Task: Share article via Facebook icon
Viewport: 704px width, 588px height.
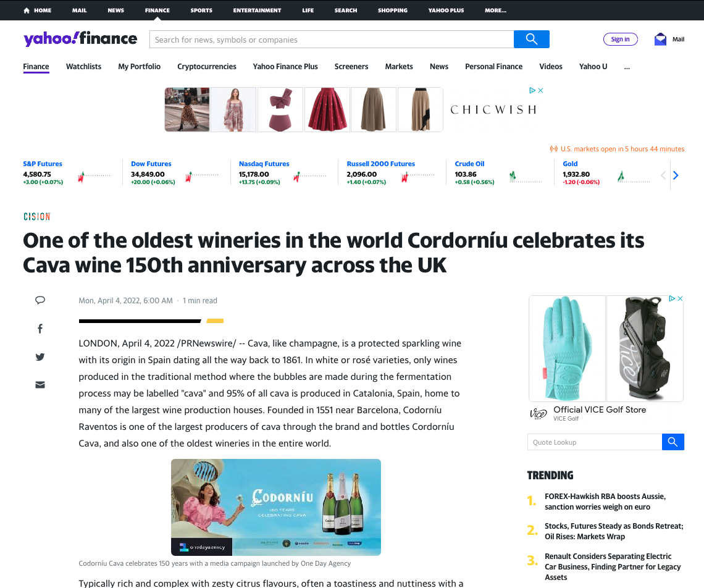Action: tap(40, 329)
